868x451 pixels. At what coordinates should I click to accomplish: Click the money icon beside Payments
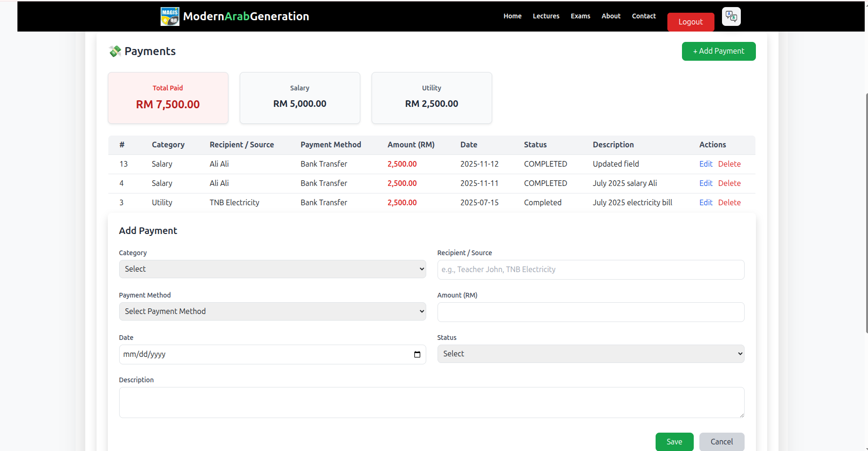tap(115, 51)
